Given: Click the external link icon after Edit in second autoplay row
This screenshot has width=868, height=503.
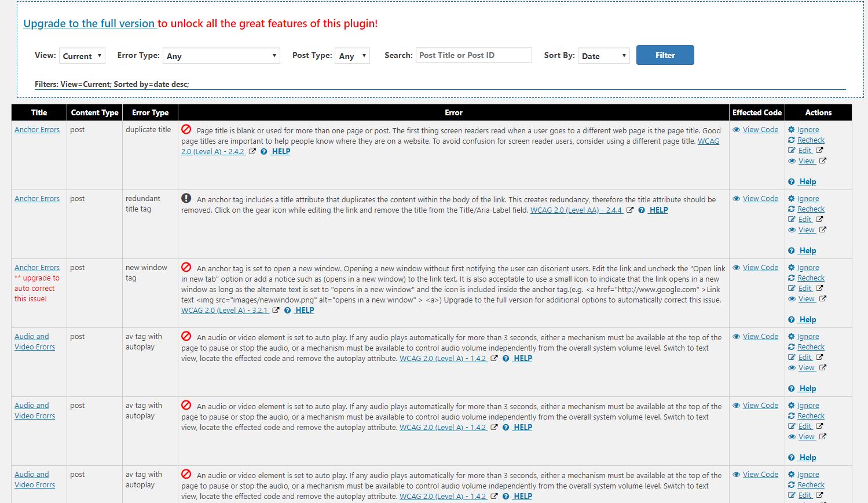Looking at the screenshot, I should tap(819, 427).
